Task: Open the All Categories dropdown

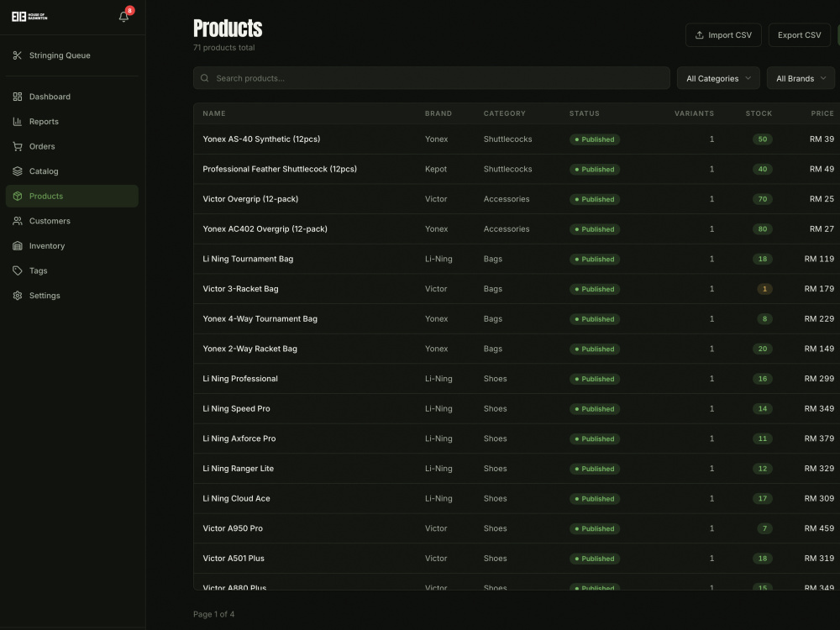Action: (x=718, y=78)
